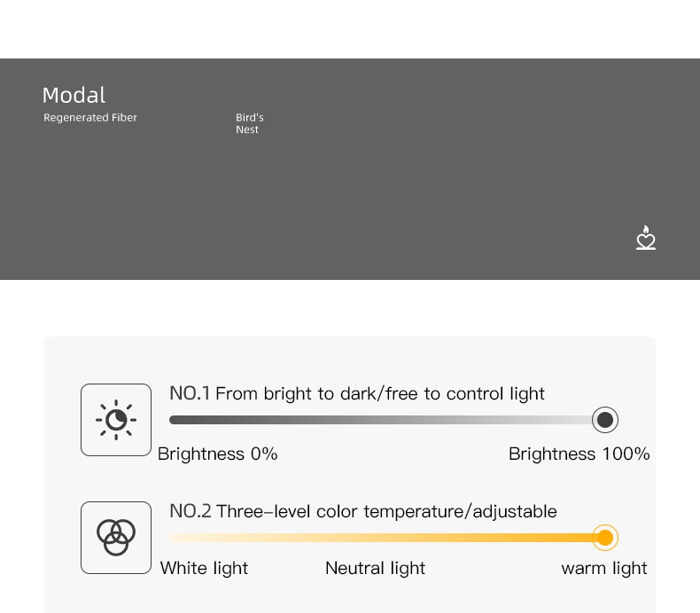Select the orange color temperature slider knob
This screenshot has width=700, height=613.
[605, 538]
